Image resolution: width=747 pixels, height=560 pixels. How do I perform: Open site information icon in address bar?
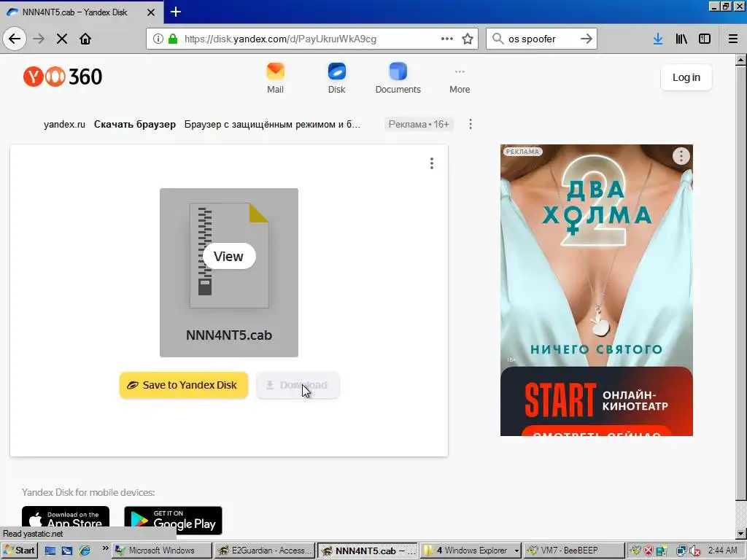coord(158,39)
